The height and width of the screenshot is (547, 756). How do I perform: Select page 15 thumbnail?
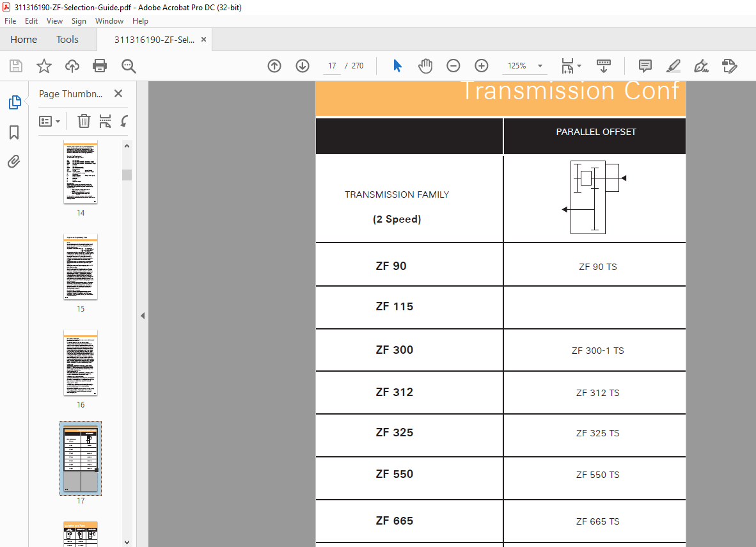pyautogui.click(x=81, y=267)
